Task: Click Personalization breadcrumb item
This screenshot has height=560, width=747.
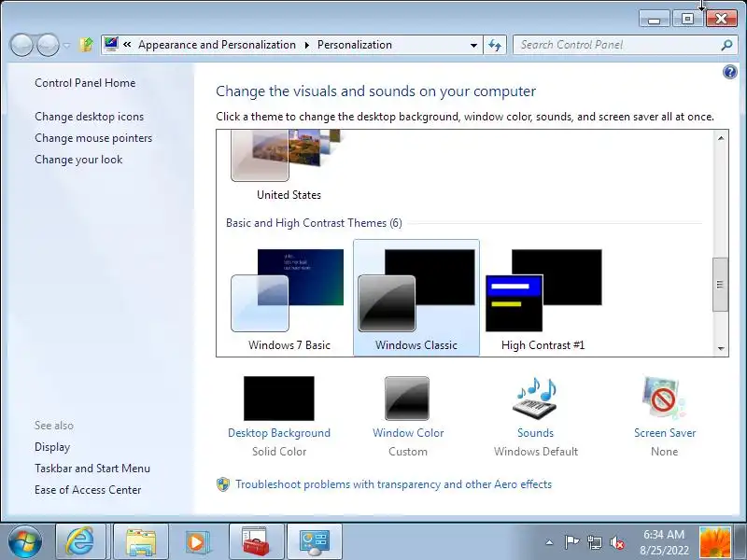Action: pyautogui.click(x=355, y=45)
